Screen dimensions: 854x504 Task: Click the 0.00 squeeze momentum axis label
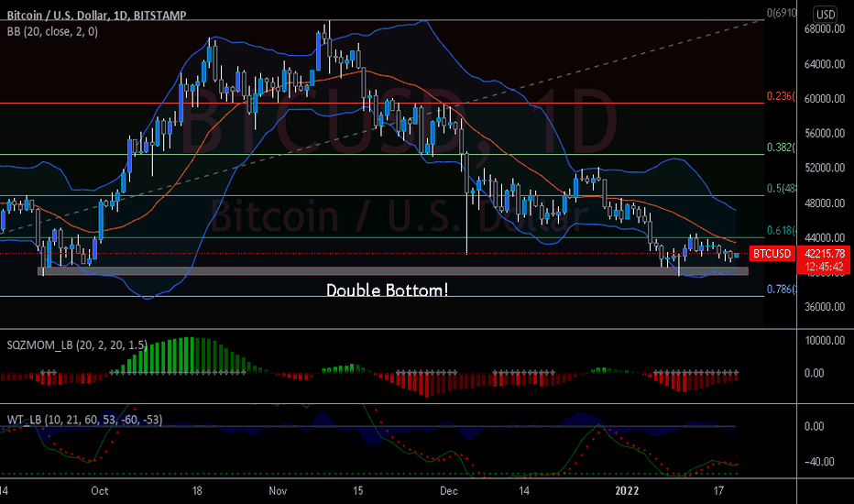pos(815,373)
